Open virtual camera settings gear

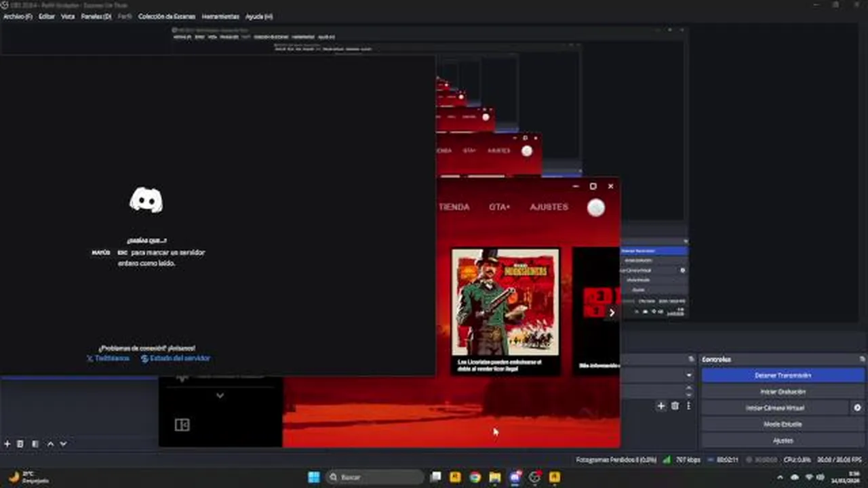[x=857, y=408]
